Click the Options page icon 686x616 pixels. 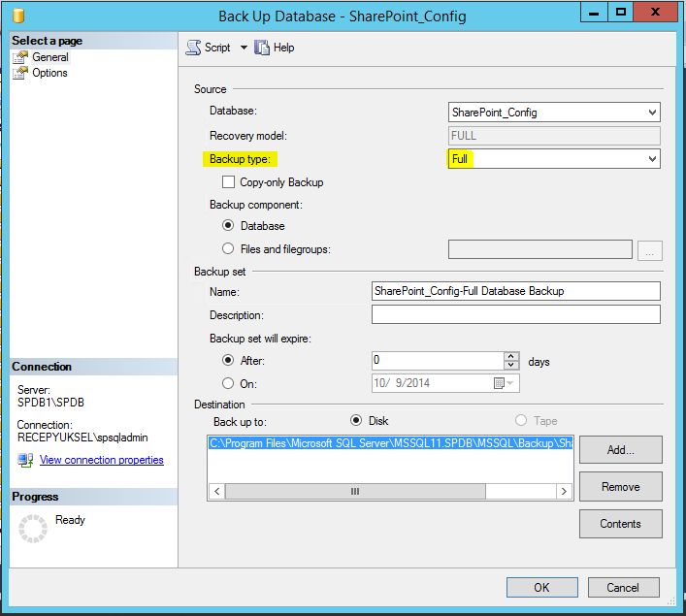pos(20,73)
